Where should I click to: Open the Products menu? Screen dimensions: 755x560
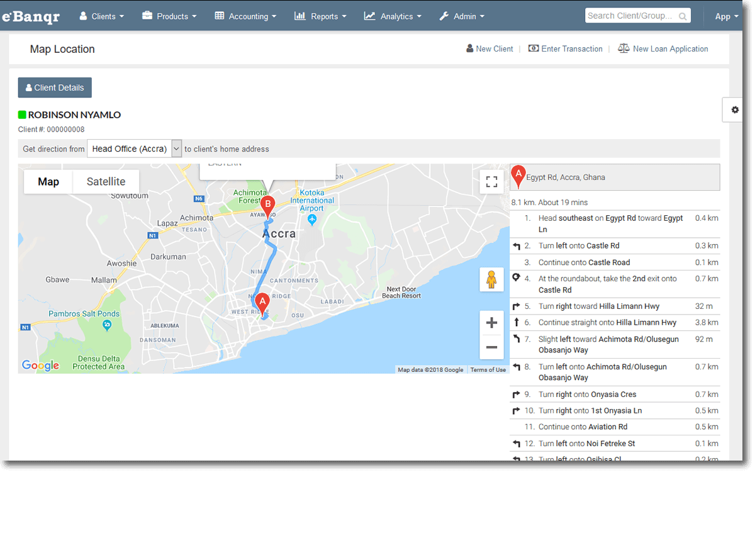169,16
